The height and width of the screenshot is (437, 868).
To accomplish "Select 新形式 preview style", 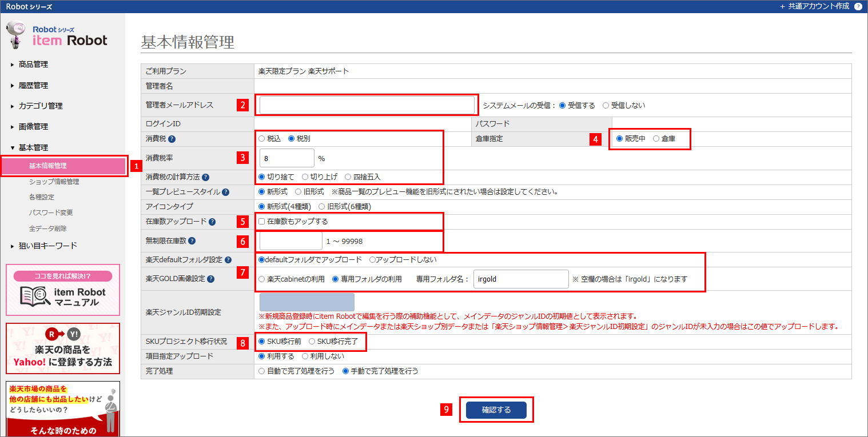I will point(262,192).
